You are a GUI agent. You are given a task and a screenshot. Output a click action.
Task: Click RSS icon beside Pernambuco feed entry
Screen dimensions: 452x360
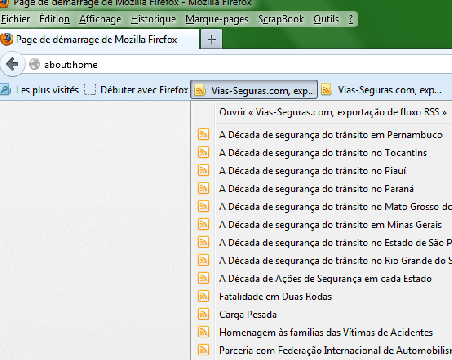[203, 134]
